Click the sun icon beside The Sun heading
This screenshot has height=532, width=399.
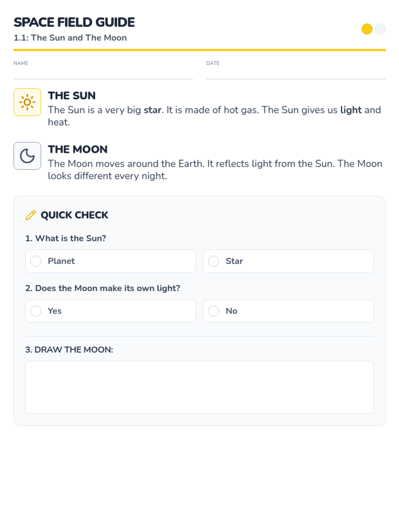click(x=27, y=102)
